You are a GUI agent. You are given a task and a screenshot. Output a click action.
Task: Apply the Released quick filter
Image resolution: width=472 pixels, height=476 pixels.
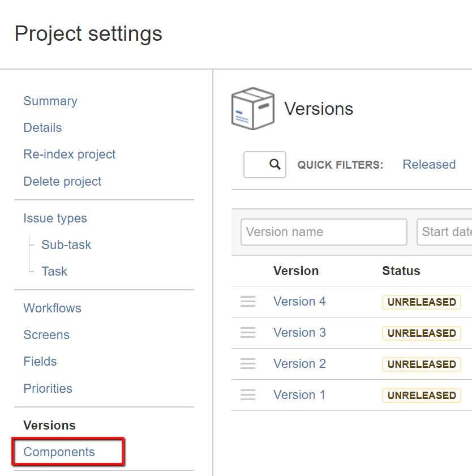coord(428,164)
